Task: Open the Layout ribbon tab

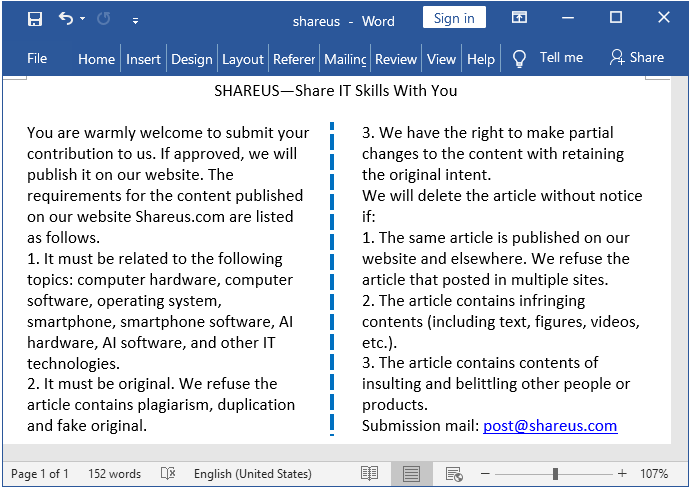Action: pos(243,59)
